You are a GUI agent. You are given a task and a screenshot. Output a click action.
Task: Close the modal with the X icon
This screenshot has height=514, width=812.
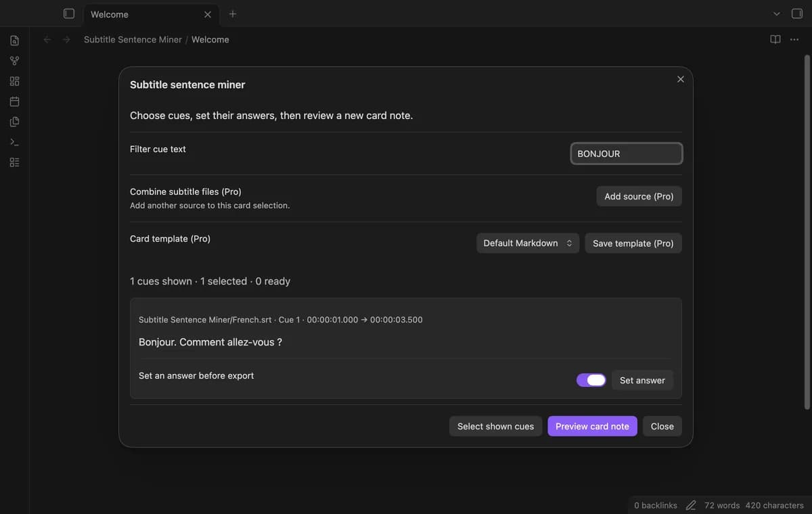pyautogui.click(x=681, y=79)
